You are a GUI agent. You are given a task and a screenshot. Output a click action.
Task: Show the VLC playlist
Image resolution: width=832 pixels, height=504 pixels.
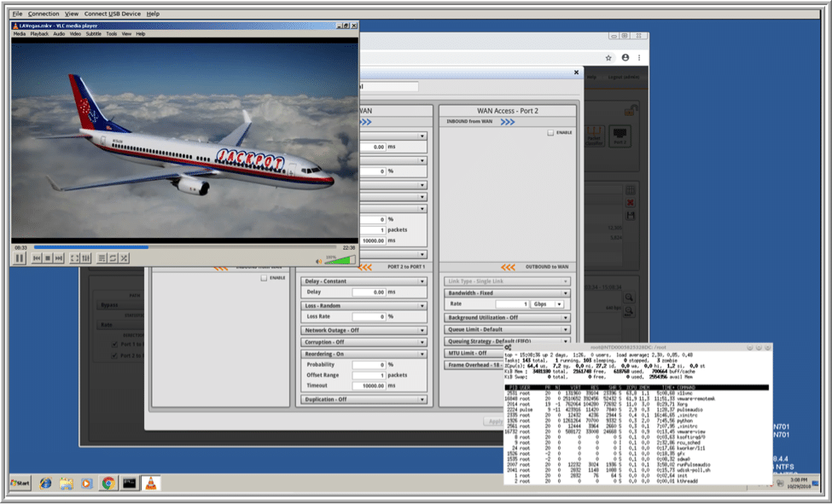tap(102, 258)
